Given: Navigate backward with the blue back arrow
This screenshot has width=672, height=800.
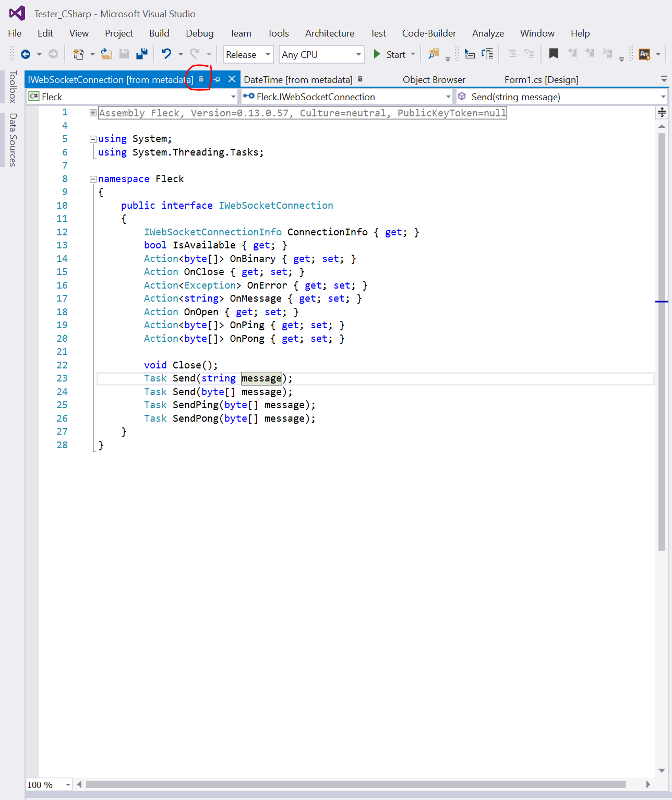Looking at the screenshot, I should [26, 54].
